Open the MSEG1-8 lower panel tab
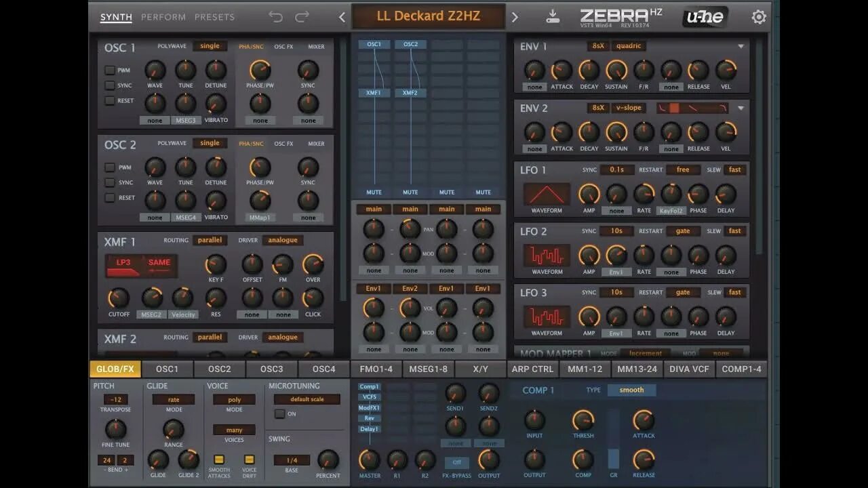The image size is (868, 488). pos(429,369)
